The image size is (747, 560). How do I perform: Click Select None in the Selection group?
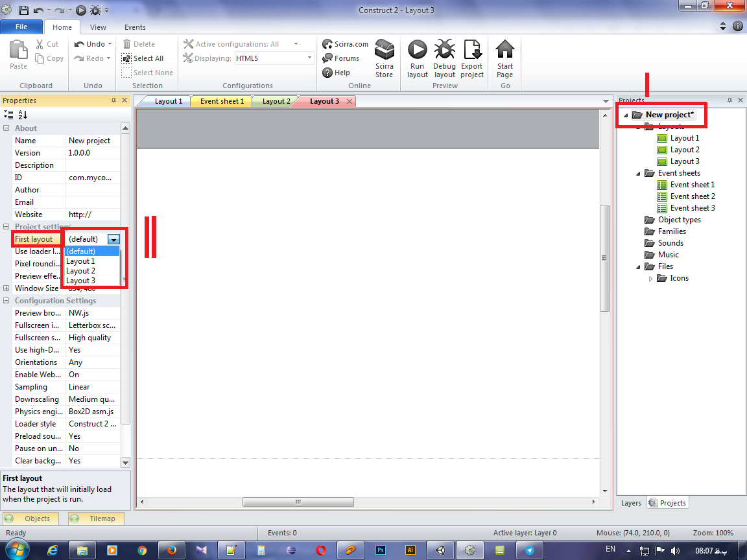point(147,73)
